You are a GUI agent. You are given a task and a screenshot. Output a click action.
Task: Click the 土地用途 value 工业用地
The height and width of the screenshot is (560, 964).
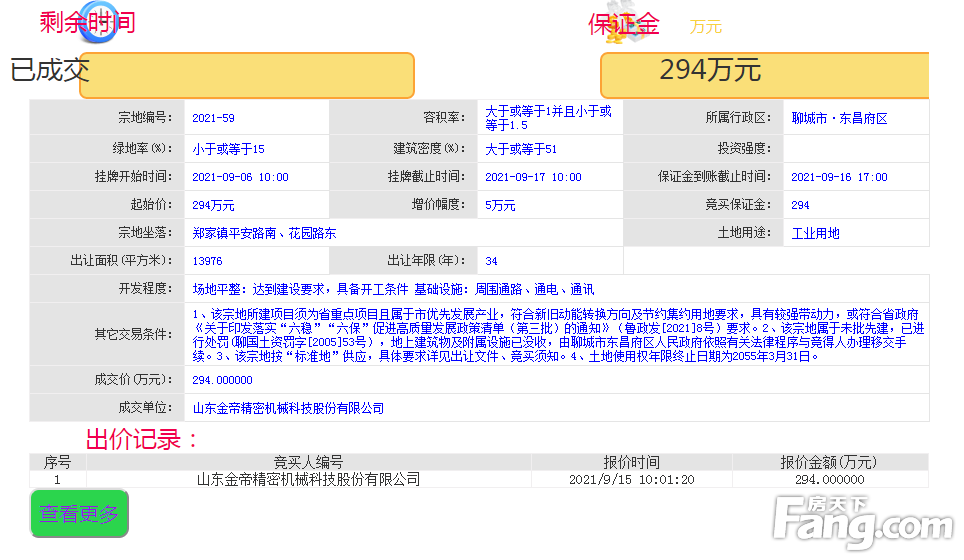click(816, 234)
